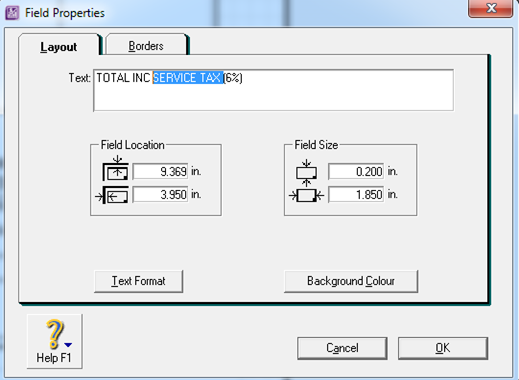
Task: Click the Field Location group label
Action: coord(132,145)
